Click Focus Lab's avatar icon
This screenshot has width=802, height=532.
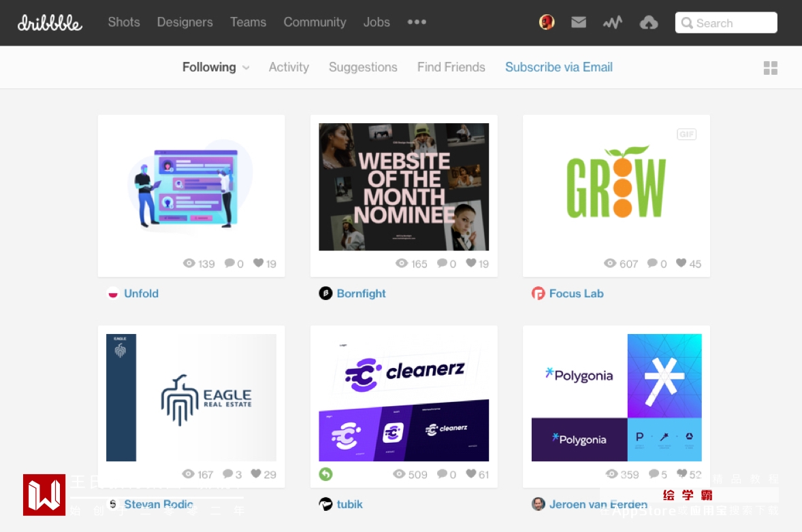pyautogui.click(x=538, y=293)
